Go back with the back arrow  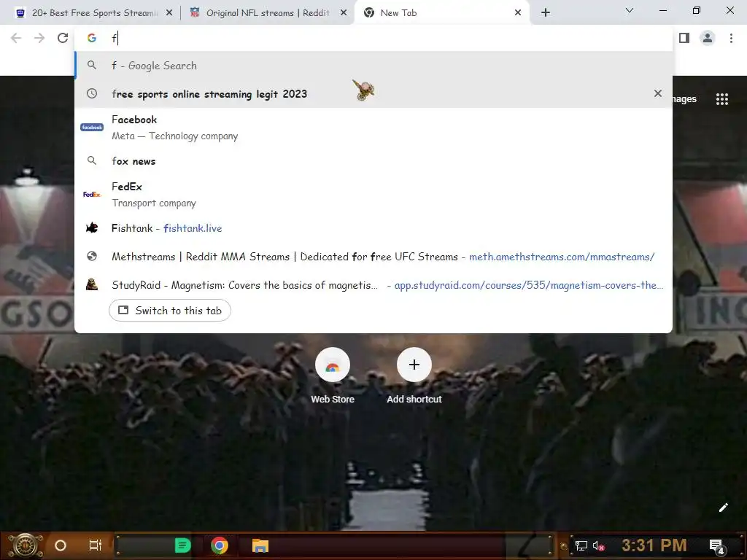click(x=16, y=38)
